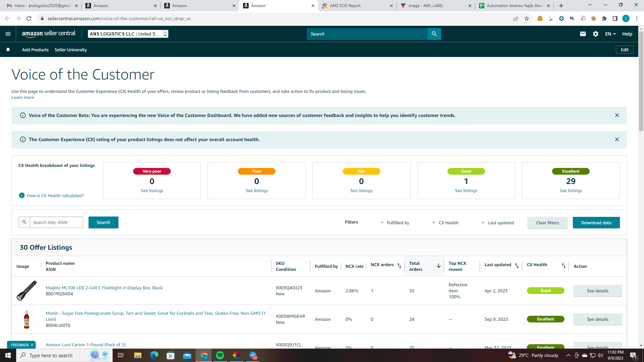The image size is (644, 362).
Task: Close the FEEDBACK widget
Action: point(32,345)
